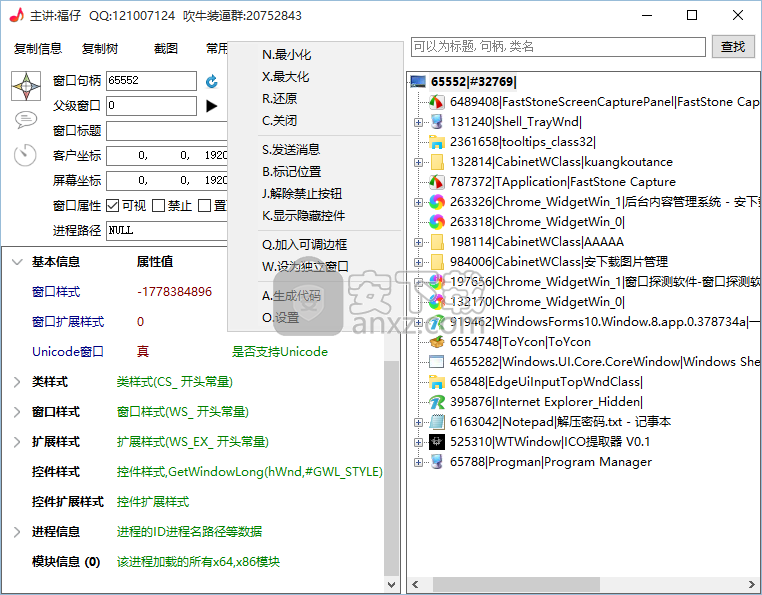The width and height of the screenshot is (762, 595).
Task: Click the 窗口句柄 input field
Action: coord(152,81)
